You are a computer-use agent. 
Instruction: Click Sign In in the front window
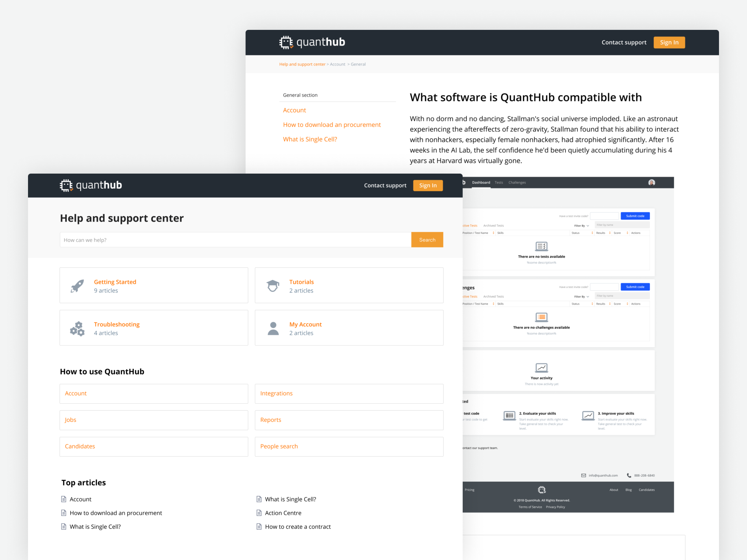point(428,186)
